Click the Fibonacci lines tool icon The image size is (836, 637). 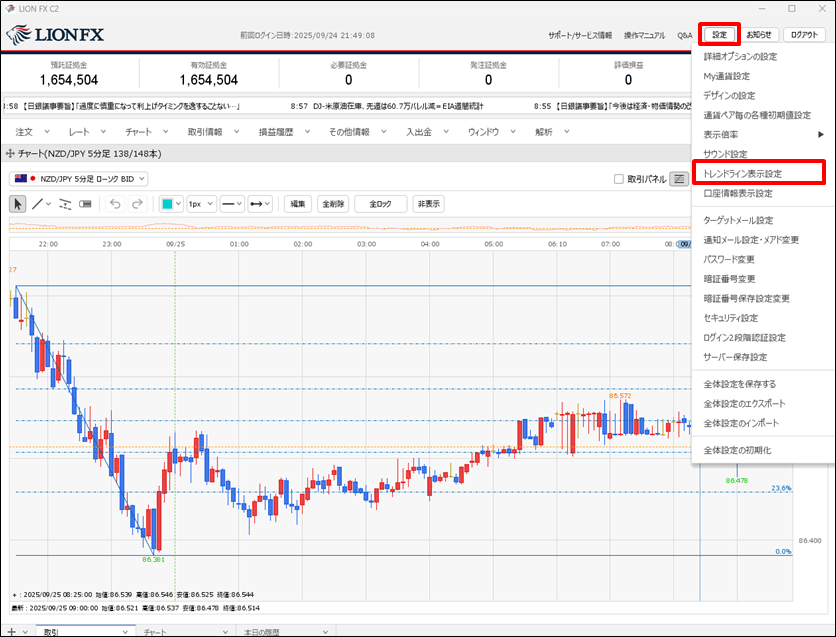point(65,204)
